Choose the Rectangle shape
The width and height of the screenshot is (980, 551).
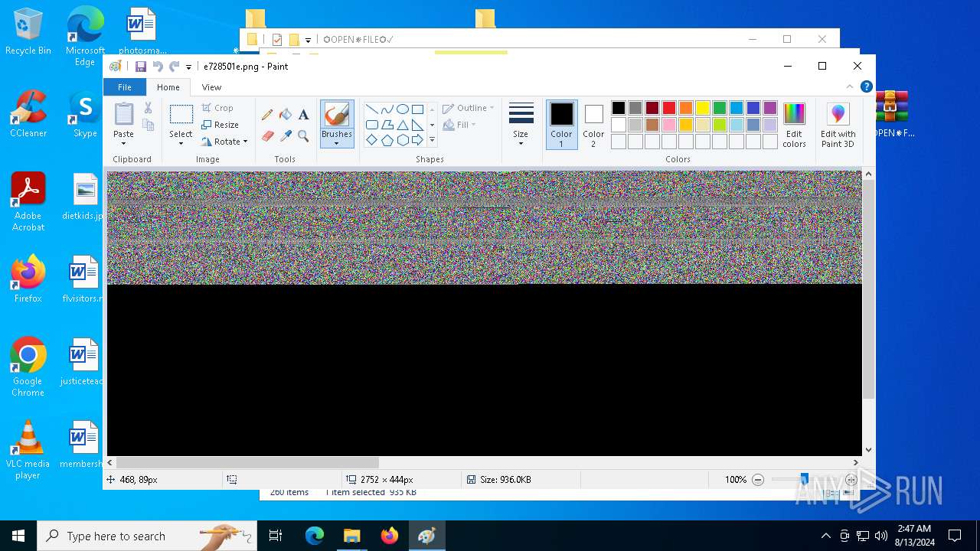pyautogui.click(x=417, y=109)
